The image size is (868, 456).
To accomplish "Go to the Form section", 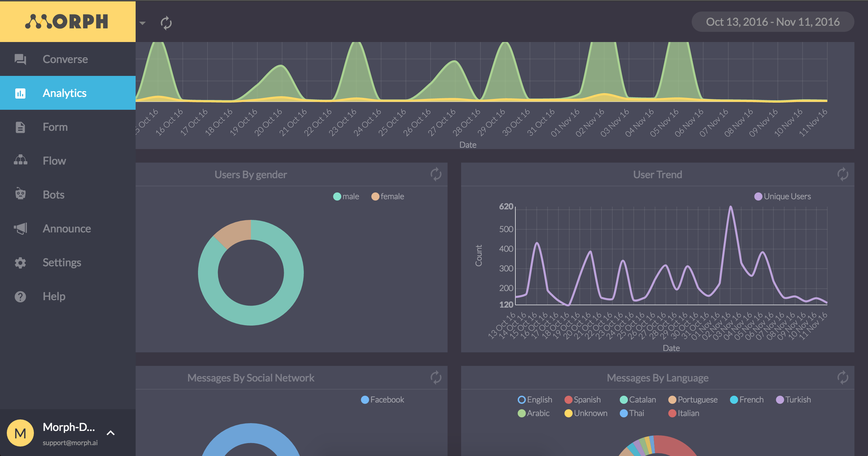I will [55, 127].
